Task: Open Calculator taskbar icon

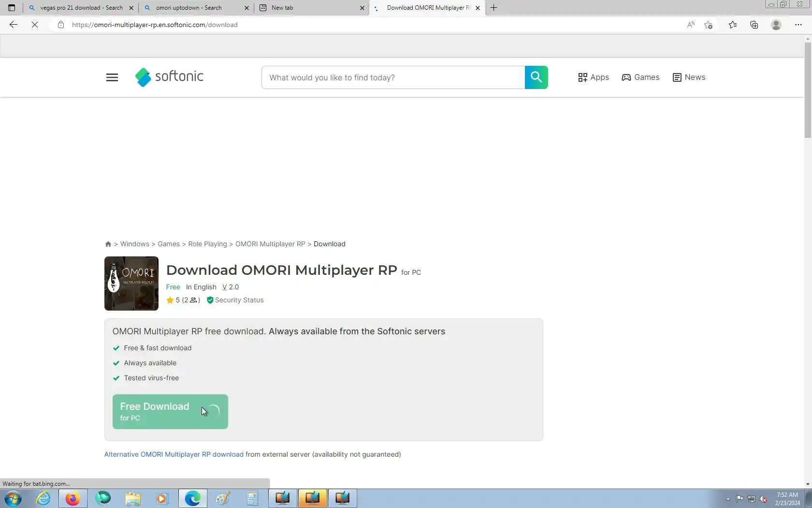Action: tap(252, 498)
